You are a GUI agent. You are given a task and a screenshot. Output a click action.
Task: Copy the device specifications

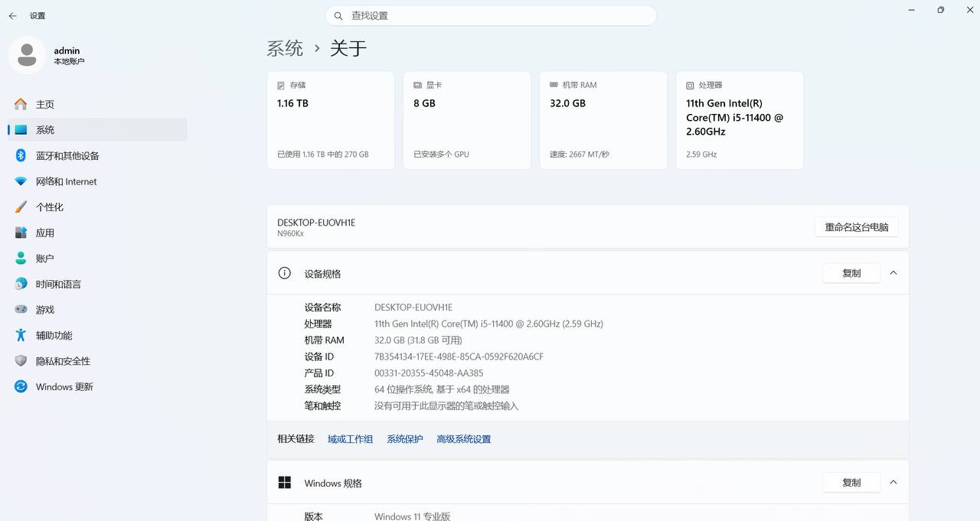click(851, 273)
